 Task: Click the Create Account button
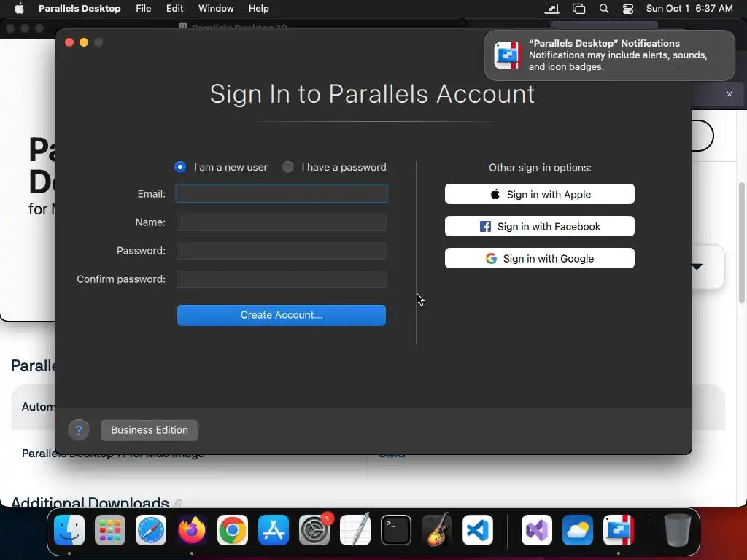tap(281, 315)
